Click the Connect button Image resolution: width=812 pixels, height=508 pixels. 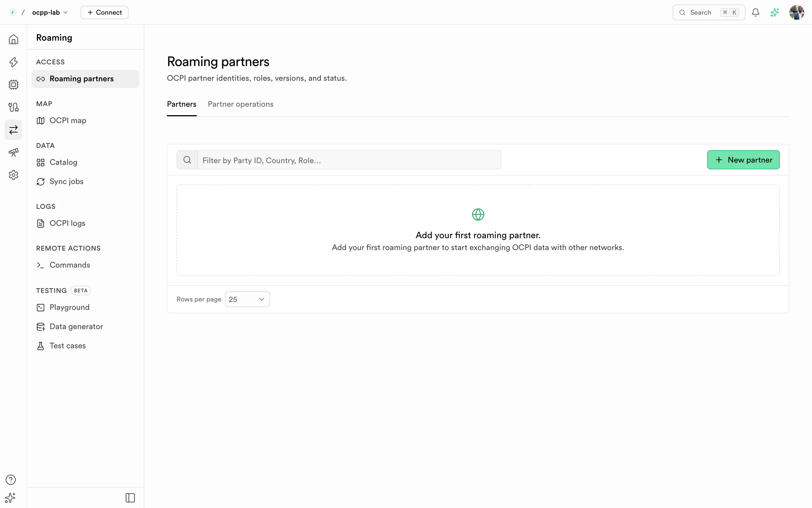point(104,12)
